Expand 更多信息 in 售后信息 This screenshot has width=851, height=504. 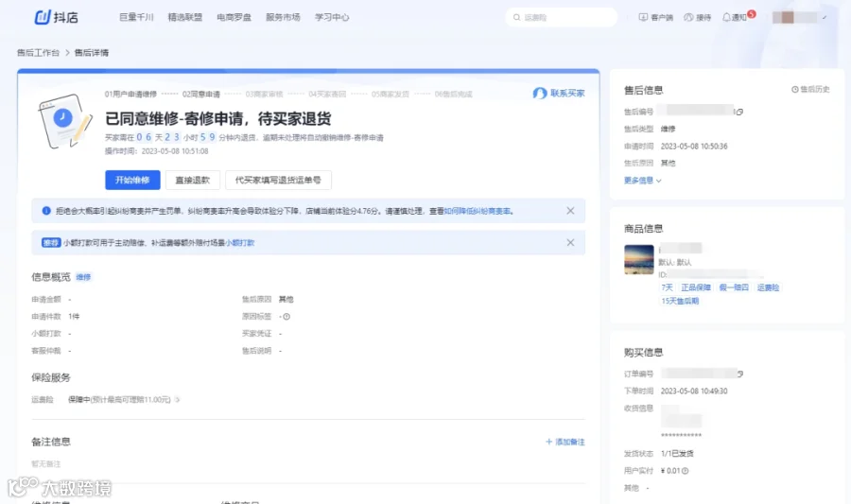643,181
